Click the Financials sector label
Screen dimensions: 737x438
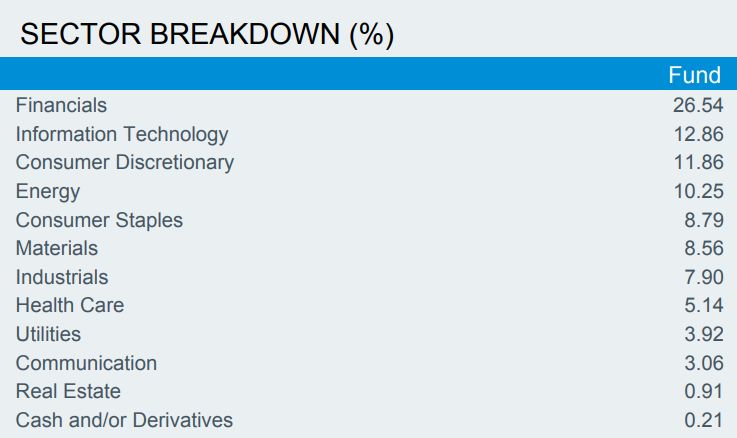pyautogui.click(x=61, y=105)
